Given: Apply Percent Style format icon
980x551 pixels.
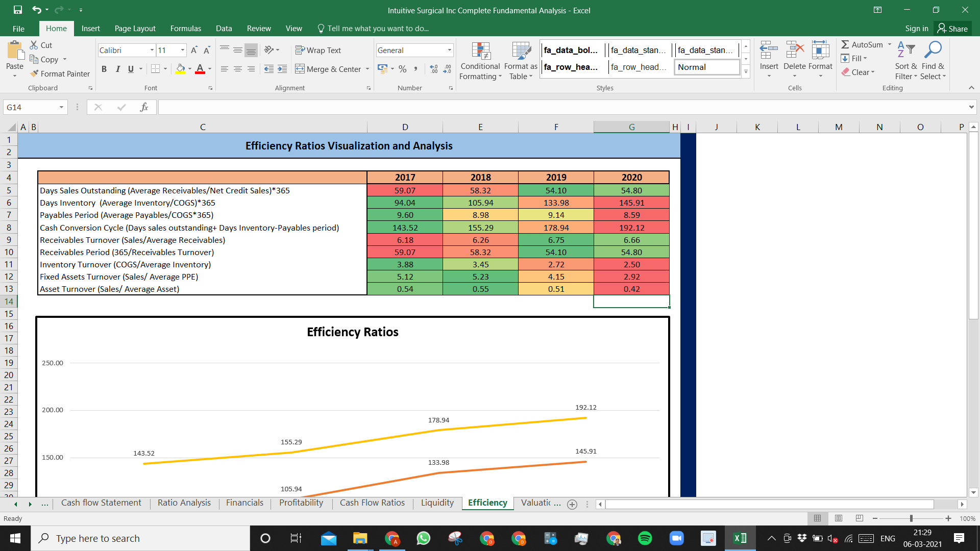Looking at the screenshot, I should coord(403,69).
